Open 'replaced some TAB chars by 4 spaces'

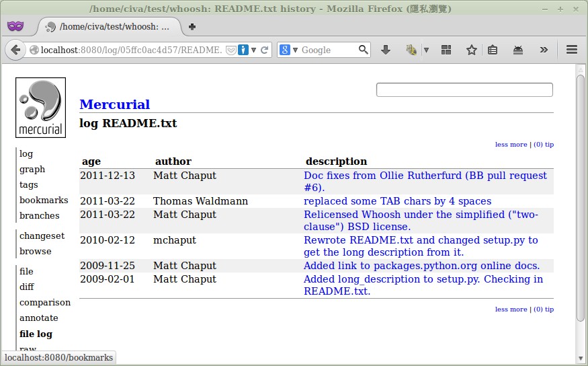[398, 201]
